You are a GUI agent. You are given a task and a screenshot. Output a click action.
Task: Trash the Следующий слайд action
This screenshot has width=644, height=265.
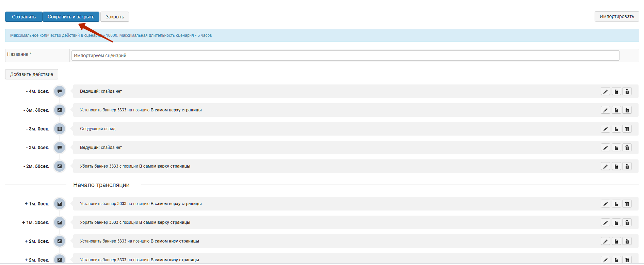(x=627, y=129)
